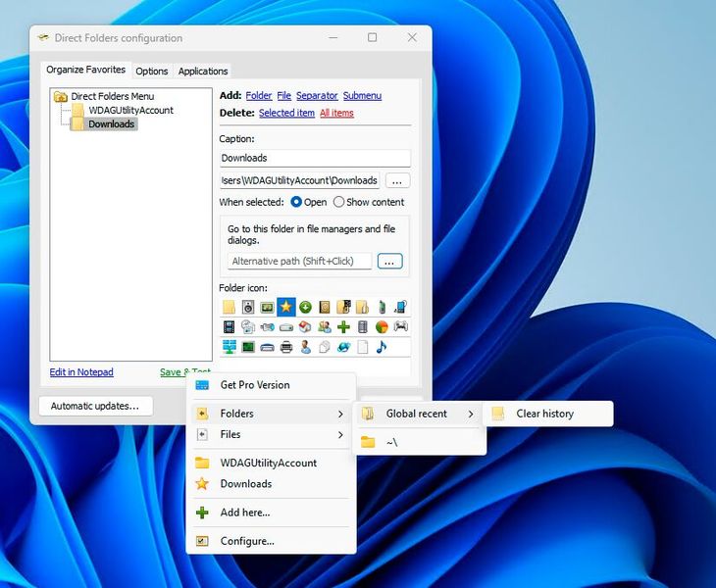Screen dimensions: 716x588
Task: Pick the green plus icon in the icon grid
Action: coord(343,326)
